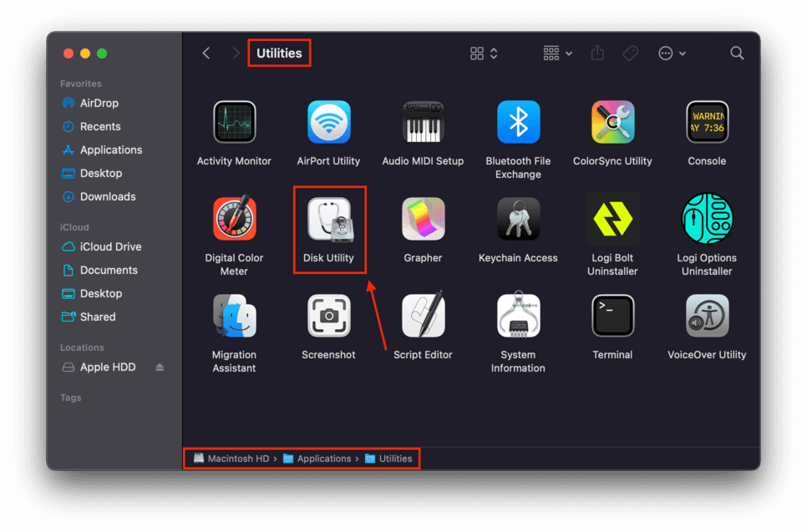
Task: Close the Finder window with red button
Action: pyautogui.click(x=69, y=53)
